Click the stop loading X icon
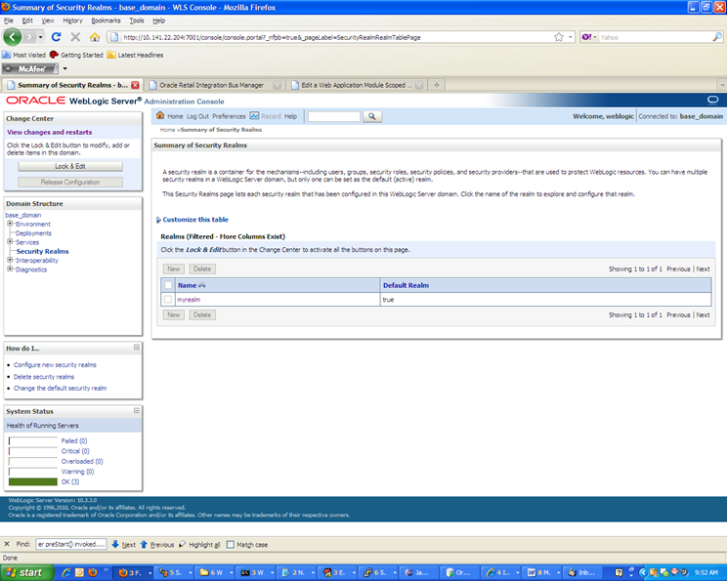The image size is (728, 582). (x=75, y=37)
